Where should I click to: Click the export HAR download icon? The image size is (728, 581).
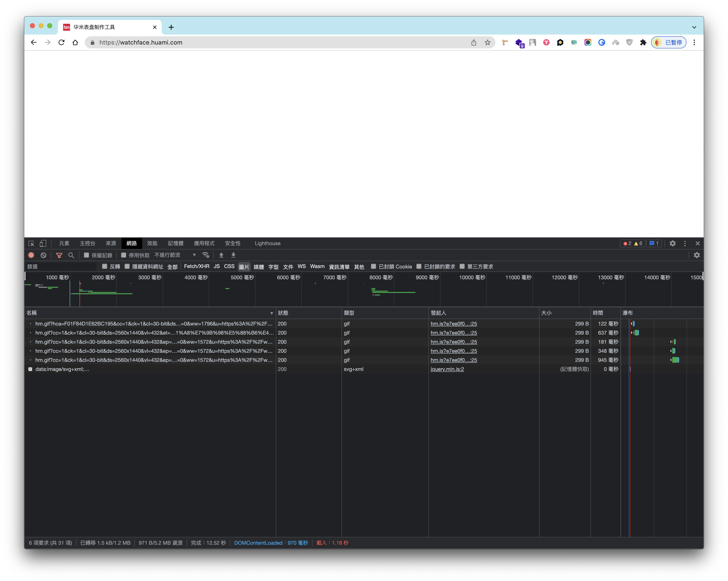(x=233, y=255)
